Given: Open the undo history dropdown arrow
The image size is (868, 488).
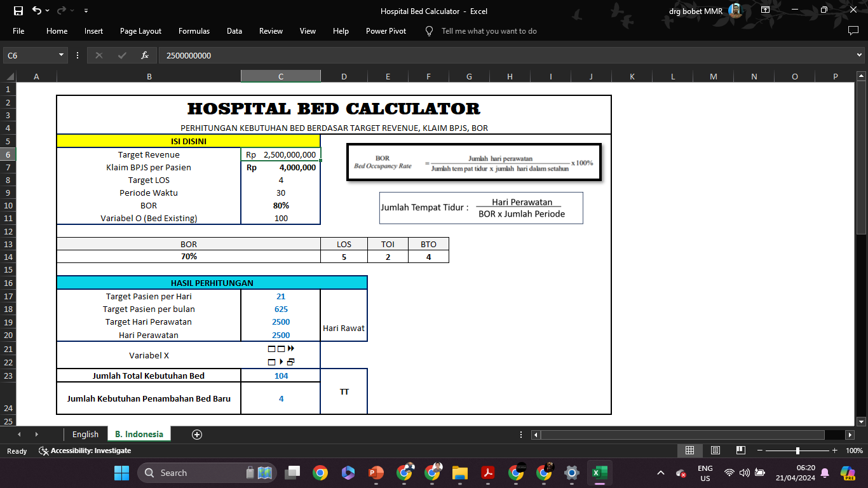Looking at the screenshot, I should 48,11.
